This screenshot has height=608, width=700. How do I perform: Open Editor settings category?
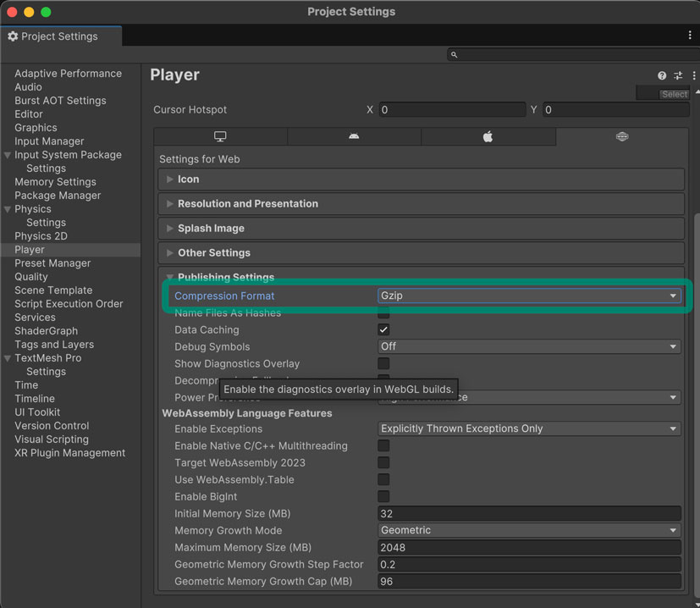(29, 114)
